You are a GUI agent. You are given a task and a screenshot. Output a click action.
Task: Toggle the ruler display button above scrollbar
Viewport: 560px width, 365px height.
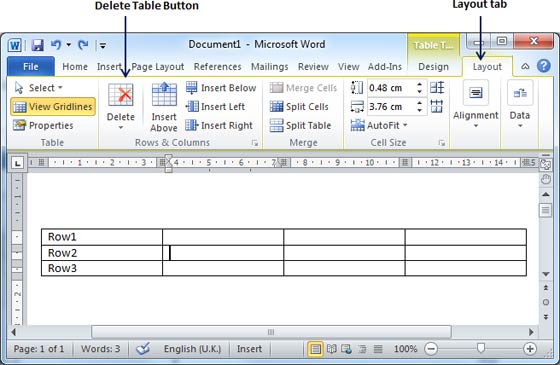545,165
